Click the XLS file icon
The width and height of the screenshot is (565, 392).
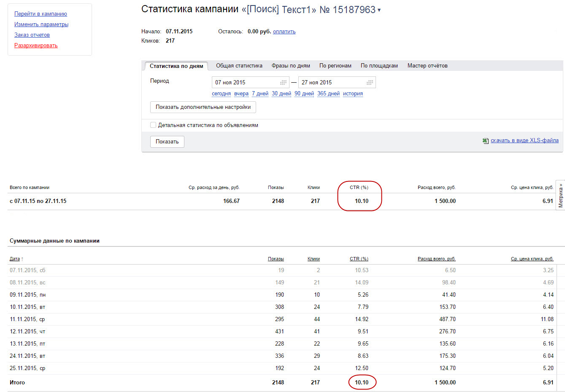486,141
